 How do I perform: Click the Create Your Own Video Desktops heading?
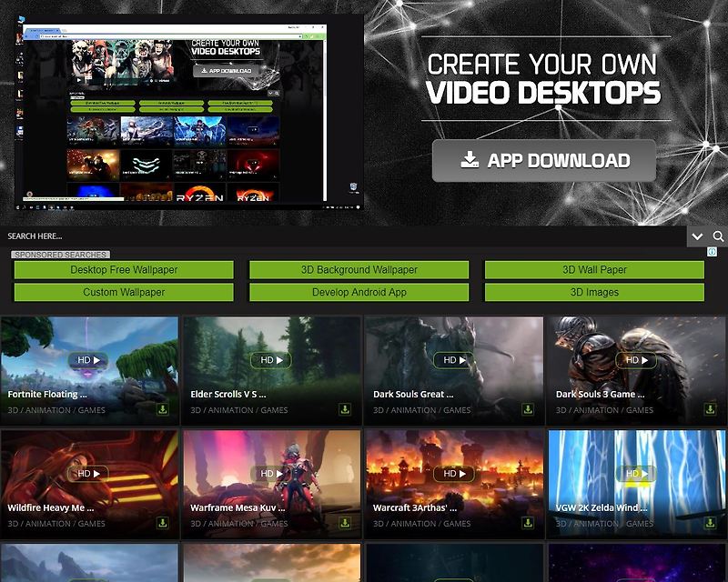[x=543, y=78]
